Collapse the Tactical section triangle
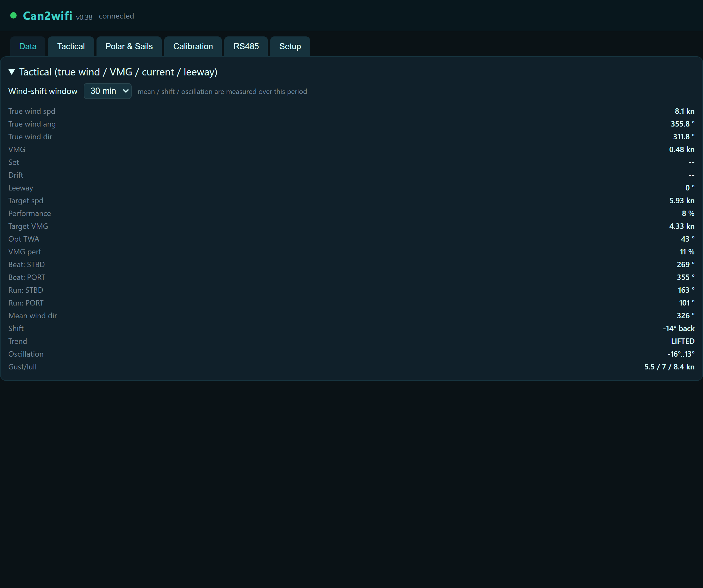The image size is (703, 588). coord(12,72)
